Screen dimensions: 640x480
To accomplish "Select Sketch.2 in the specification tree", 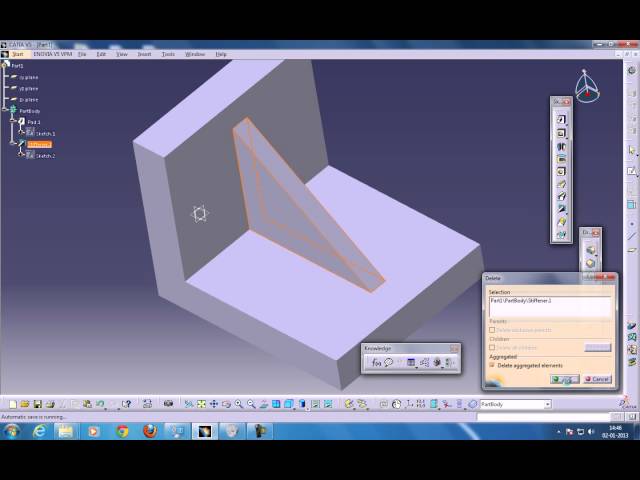I will (x=45, y=156).
